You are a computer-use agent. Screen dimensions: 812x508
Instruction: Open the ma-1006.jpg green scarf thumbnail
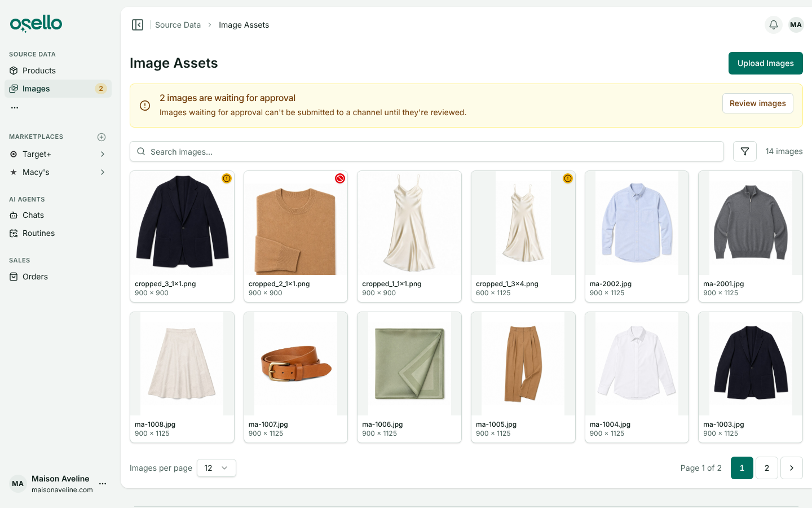409,364
